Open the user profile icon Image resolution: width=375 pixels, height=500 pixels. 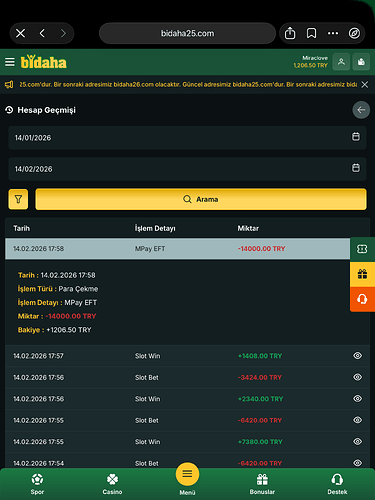coord(341,62)
